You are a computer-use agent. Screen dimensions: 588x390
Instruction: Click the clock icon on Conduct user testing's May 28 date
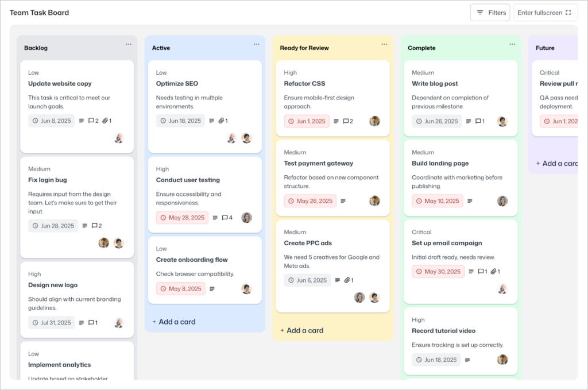tap(165, 218)
